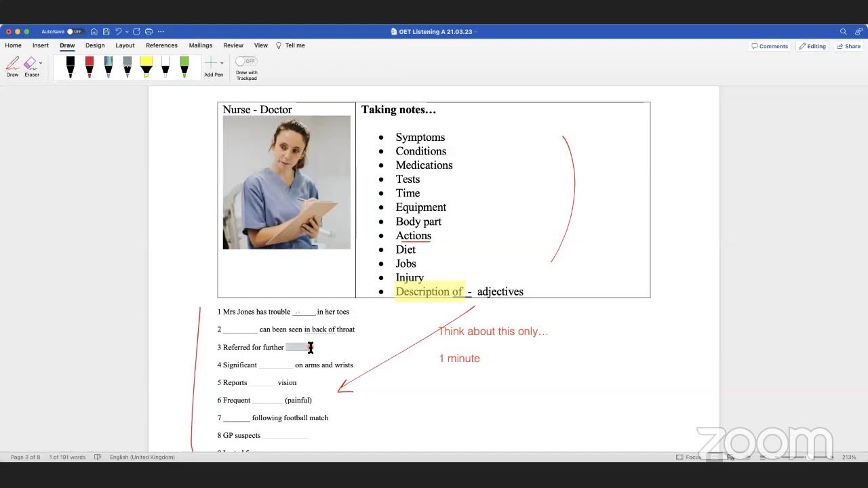This screenshot has width=868, height=488.
Task: Expand the Eraser options dropdown
Action: tap(41, 63)
